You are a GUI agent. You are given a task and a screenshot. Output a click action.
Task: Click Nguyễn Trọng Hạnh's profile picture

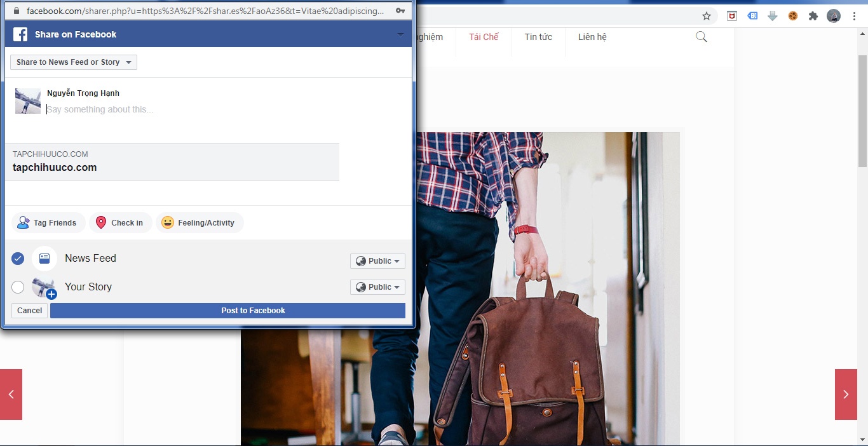(x=28, y=101)
